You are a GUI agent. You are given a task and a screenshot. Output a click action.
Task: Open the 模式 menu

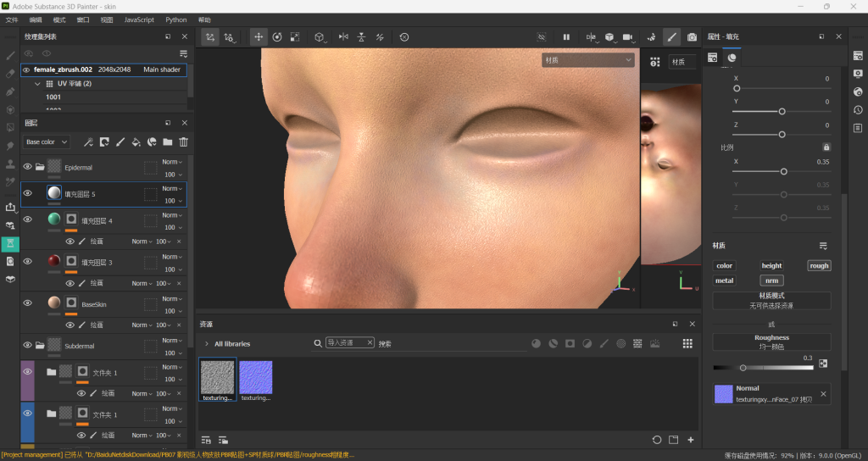pos(59,20)
